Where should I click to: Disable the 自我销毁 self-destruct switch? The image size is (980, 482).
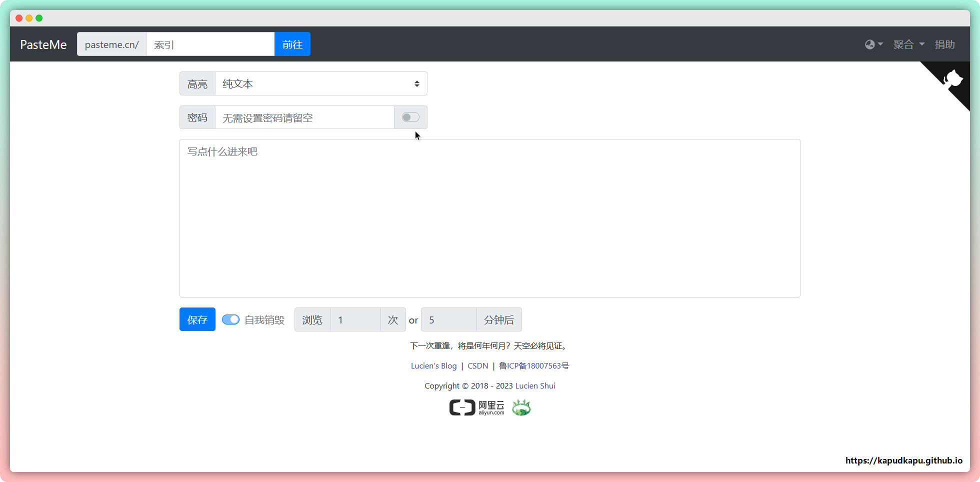click(230, 319)
